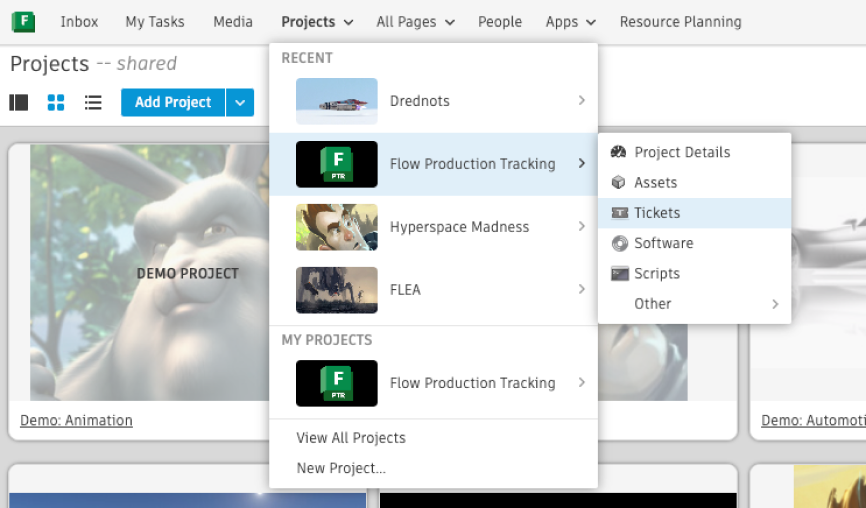The width and height of the screenshot is (866, 508).
Task: Open Resource Planning
Action: (680, 22)
